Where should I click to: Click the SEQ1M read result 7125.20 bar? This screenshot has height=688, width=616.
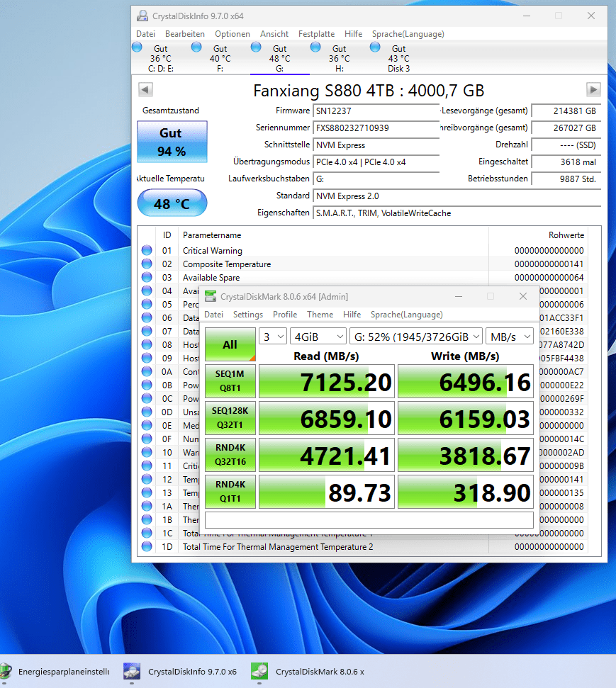tap(327, 381)
